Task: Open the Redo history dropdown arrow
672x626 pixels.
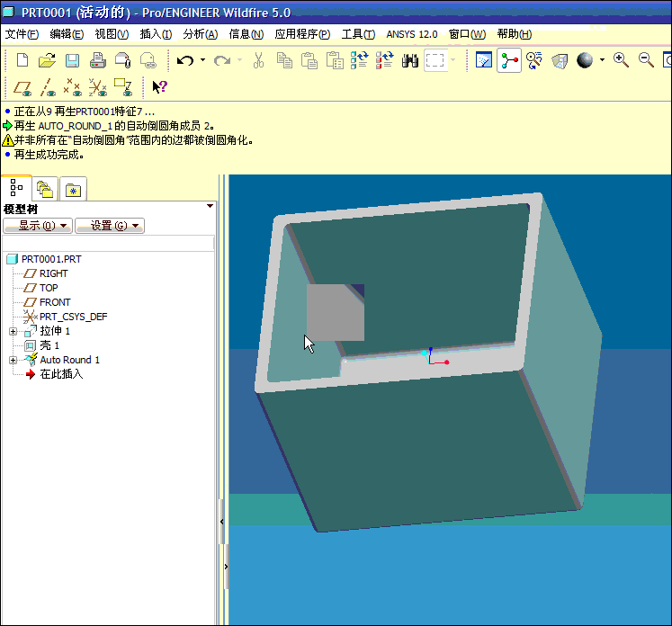Action: pos(239,60)
